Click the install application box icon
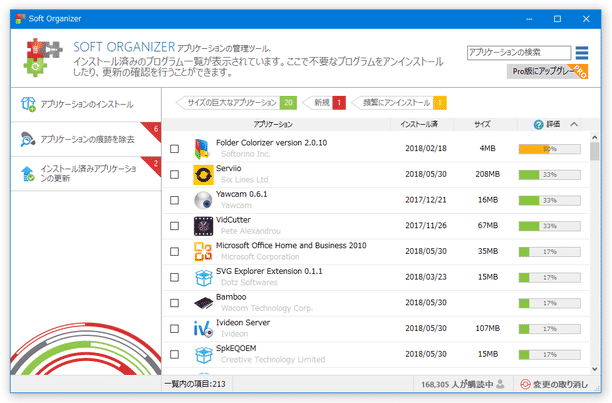This screenshot has height=403, width=612. tap(28, 104)
